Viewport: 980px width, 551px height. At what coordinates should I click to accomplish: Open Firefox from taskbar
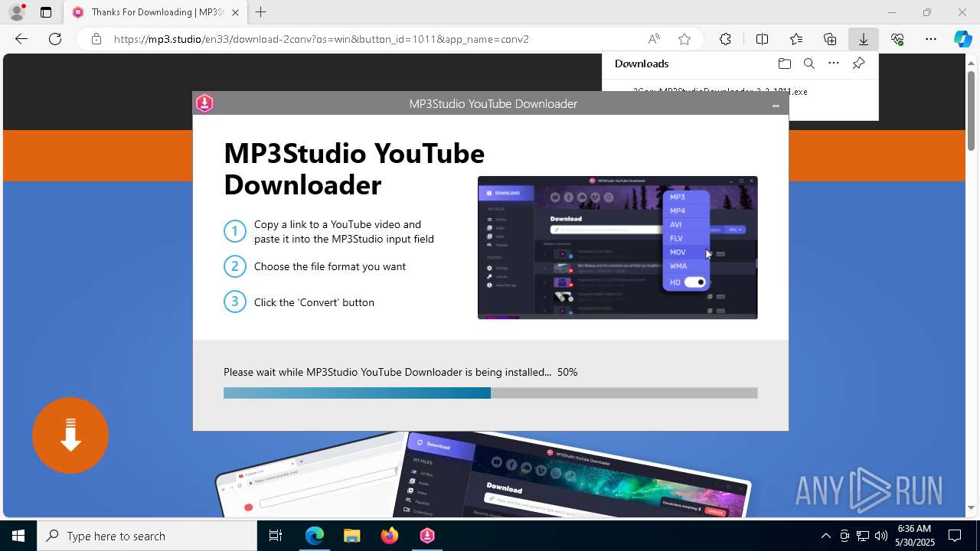click(390, 536)
